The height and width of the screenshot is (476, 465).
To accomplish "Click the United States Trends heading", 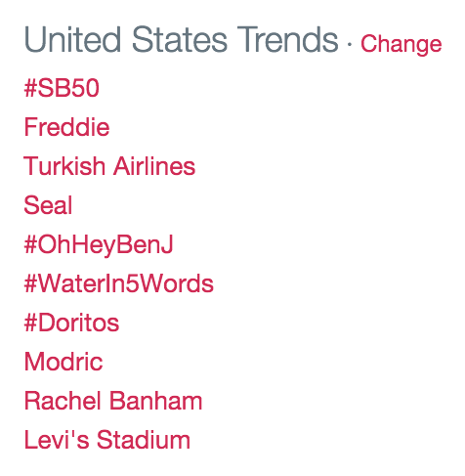I will click(182, 40).
